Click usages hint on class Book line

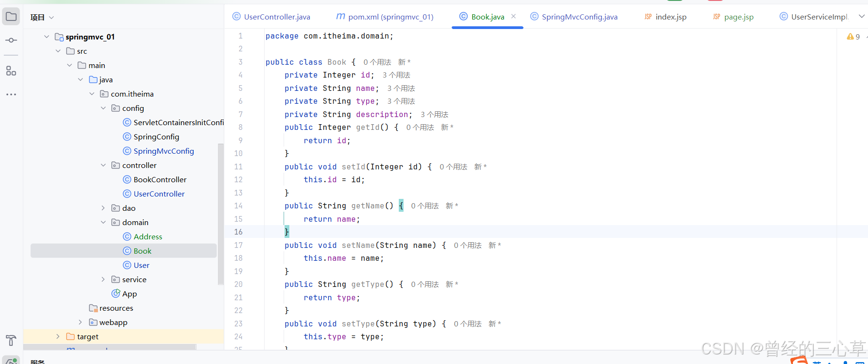[x=377, y=62]
